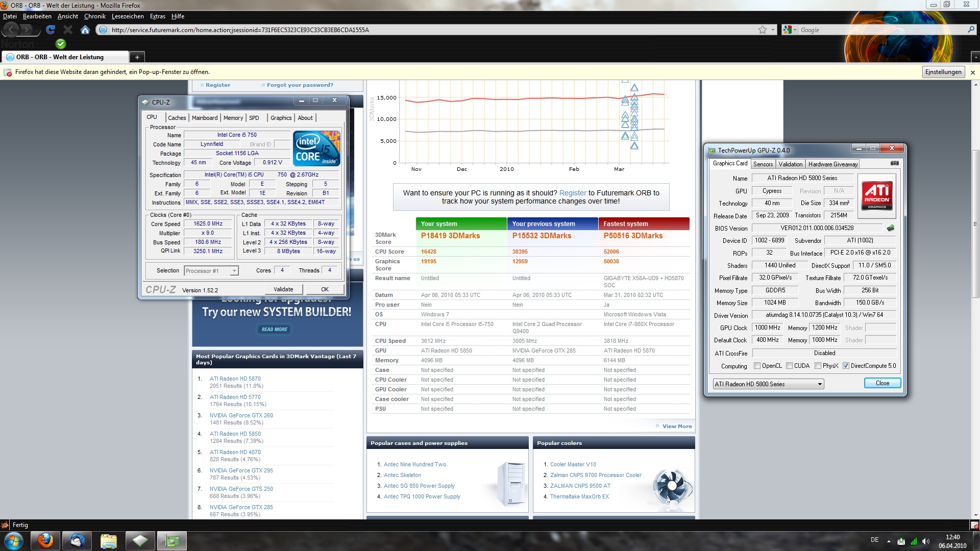Open the Windows Start menu orb

[13, 540]
